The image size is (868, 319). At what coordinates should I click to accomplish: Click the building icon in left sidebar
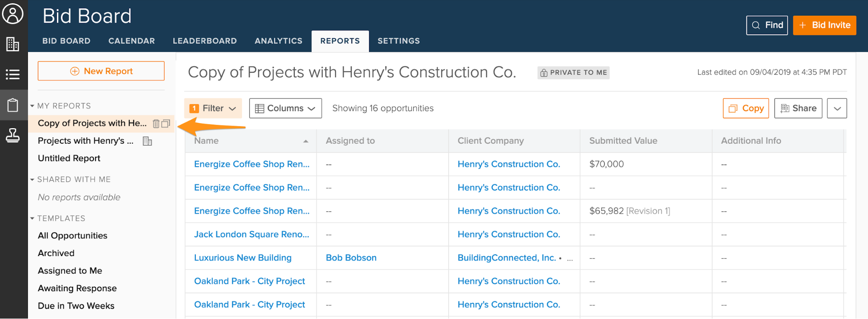13,44
